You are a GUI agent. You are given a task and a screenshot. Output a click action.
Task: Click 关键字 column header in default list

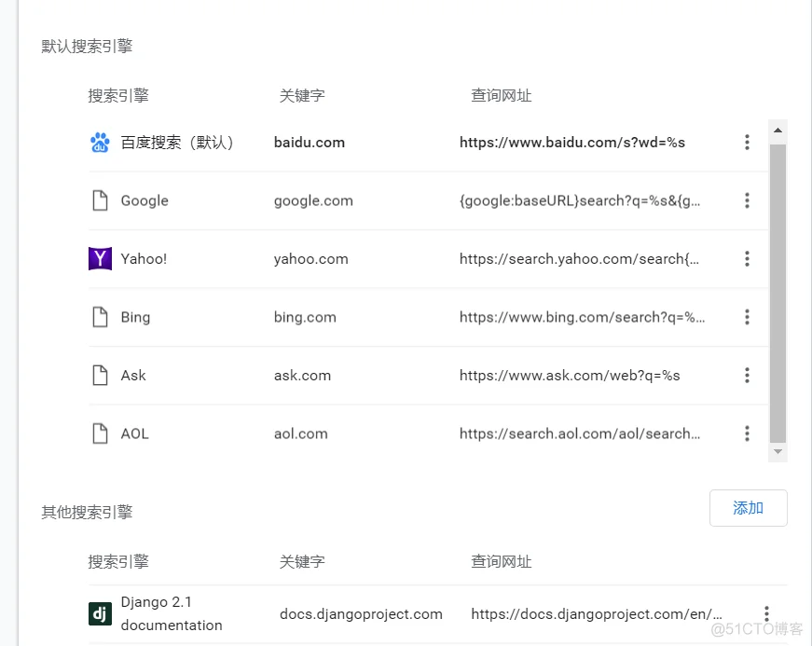point(302,95)
